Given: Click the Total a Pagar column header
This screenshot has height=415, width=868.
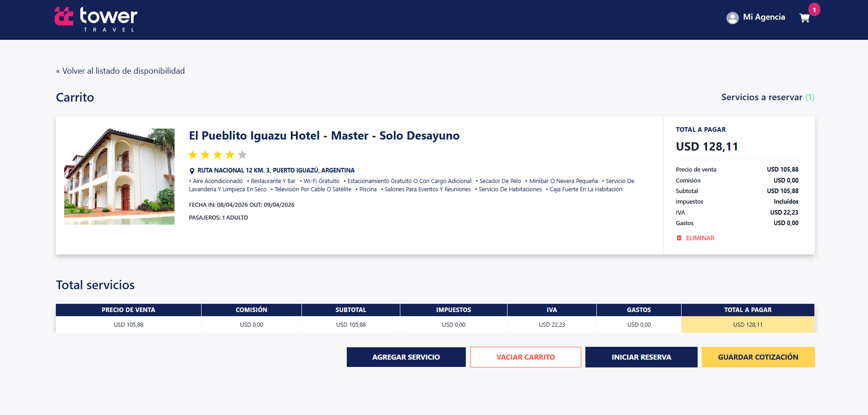Looking at the screenshot, I should point(748,310).
